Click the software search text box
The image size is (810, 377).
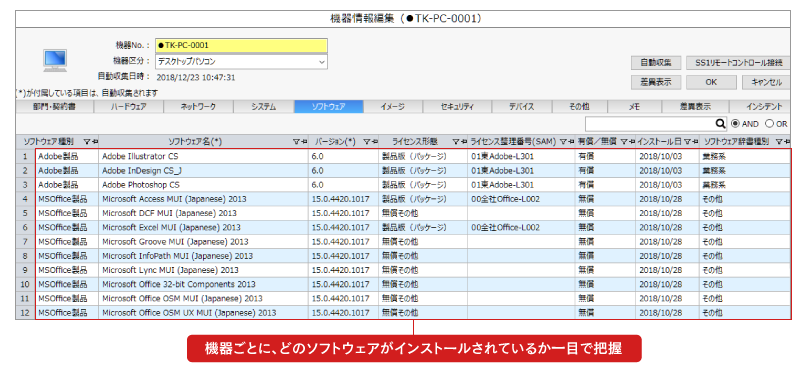pyautogui.click(x=650, y=124)
